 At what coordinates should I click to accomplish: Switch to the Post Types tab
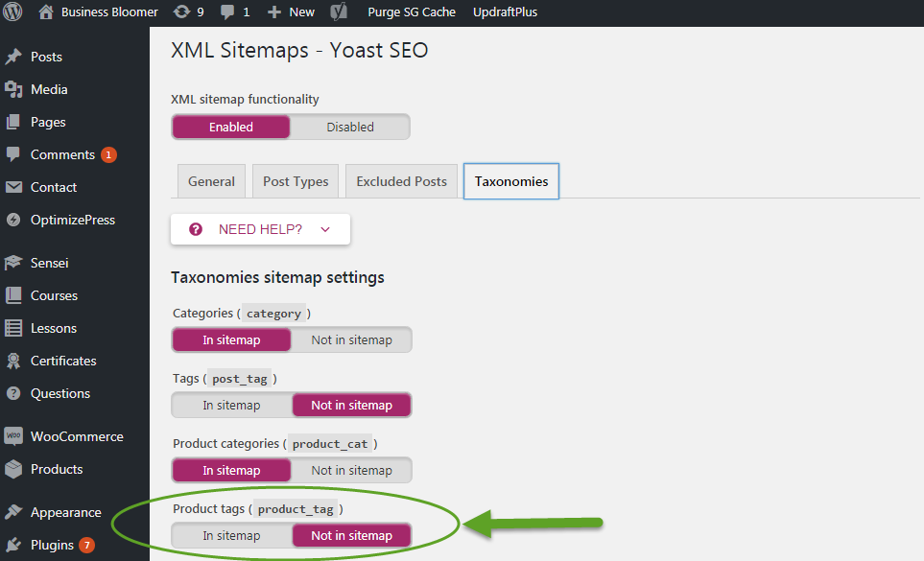(296, 181)
